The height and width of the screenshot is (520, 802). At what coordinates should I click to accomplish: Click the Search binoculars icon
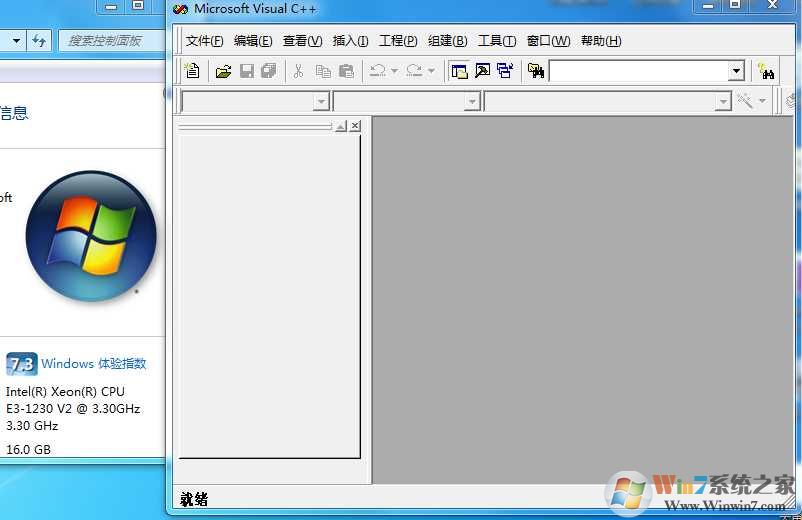pyautogui.click(x=766, y=71)
